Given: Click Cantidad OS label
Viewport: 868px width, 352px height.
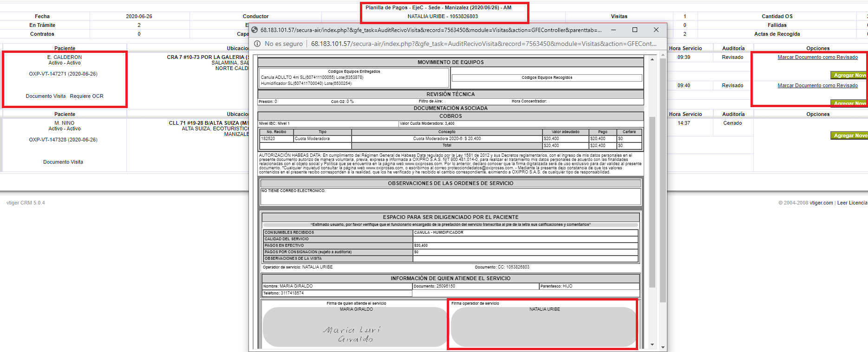Looking at the screenshot, I should point(777,16).
